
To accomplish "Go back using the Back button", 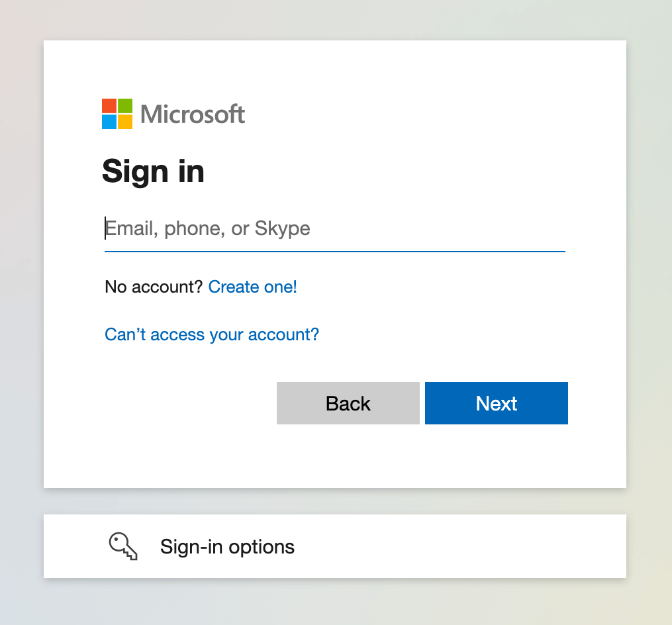I will 348,403.
